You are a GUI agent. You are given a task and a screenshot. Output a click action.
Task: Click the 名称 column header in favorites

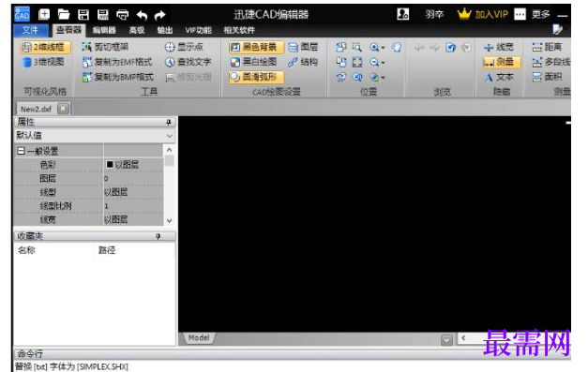pyautogui.click(x=26, y=250)
